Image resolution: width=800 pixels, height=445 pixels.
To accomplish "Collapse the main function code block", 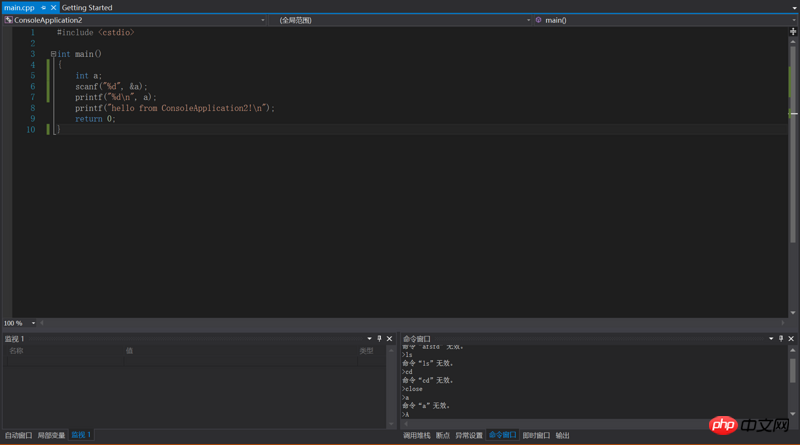I will click(53, 54).
